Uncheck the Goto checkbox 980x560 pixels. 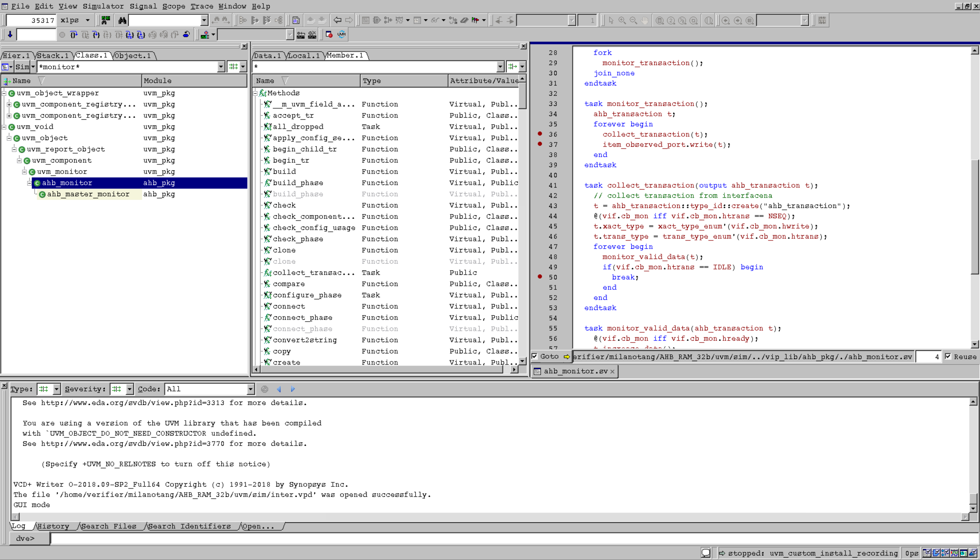(534, 356)
